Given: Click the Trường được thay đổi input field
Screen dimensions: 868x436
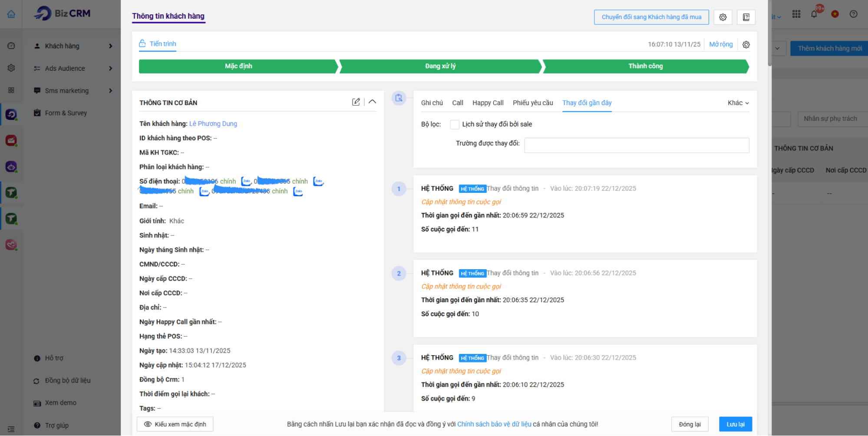Looking at the screenshot, I should 636,145.
